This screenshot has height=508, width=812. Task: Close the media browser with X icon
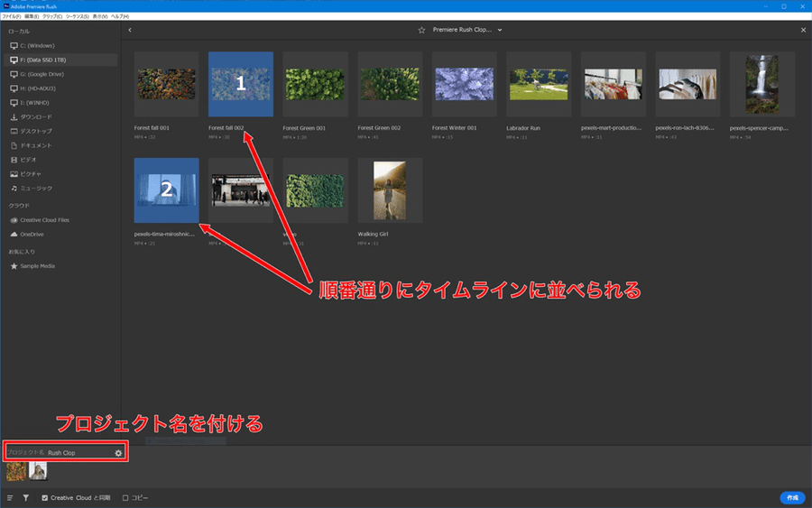coord(803,30)
